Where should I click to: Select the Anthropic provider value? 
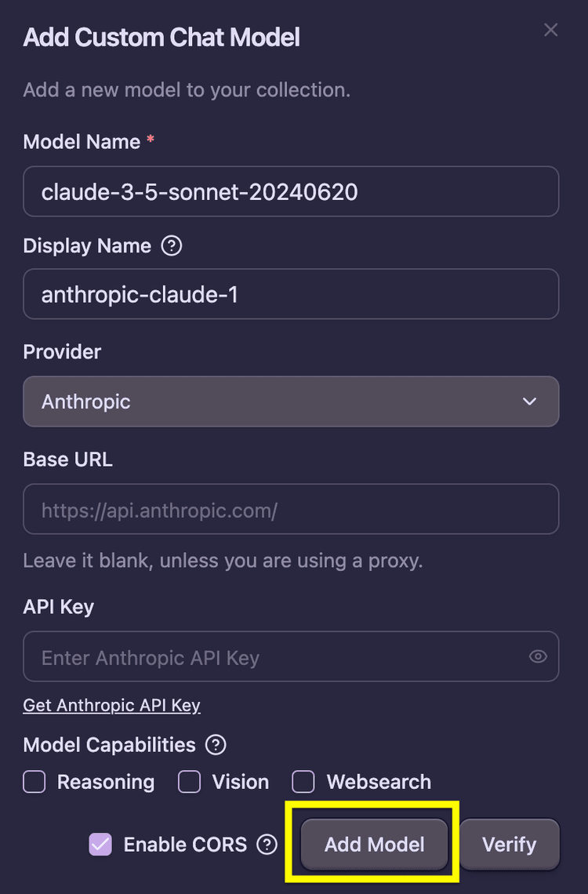(86, 402)
